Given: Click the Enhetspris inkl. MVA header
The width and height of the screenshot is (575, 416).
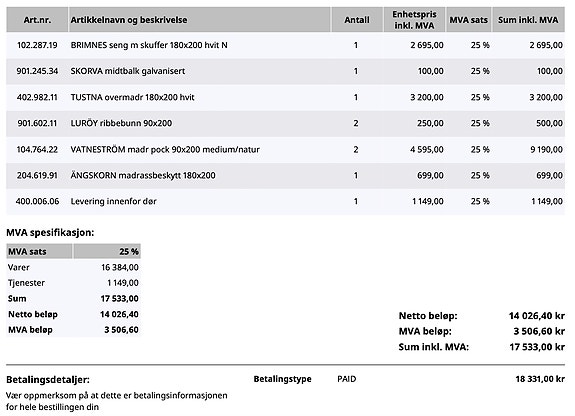Looking at the screenshot, I should [414, 20].
